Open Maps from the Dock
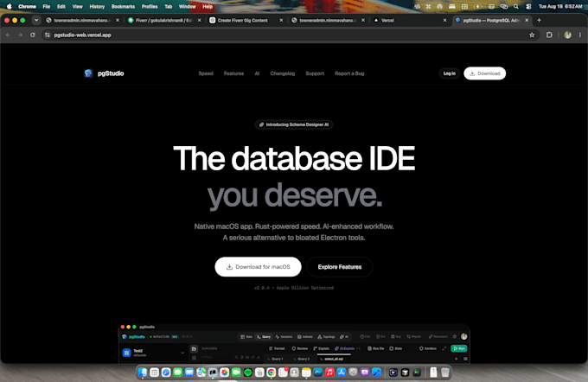The height and width of the screenshot is (382, 588). 201,372
